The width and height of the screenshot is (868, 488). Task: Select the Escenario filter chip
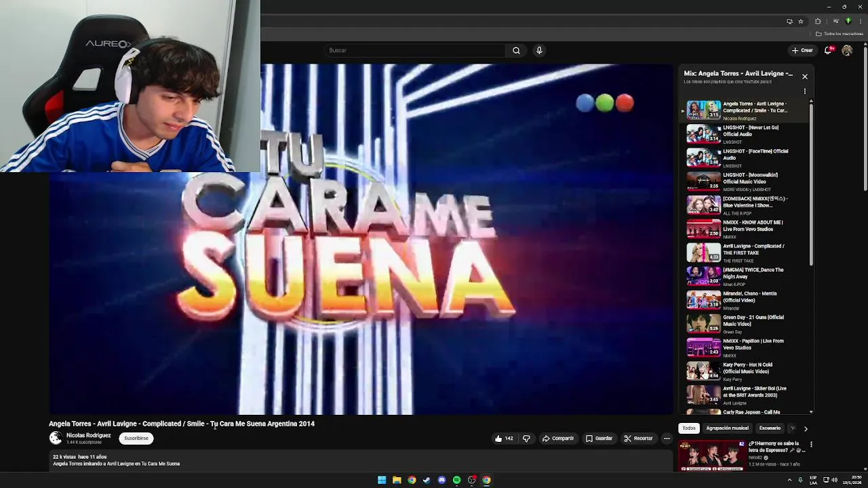coord(770,428)
